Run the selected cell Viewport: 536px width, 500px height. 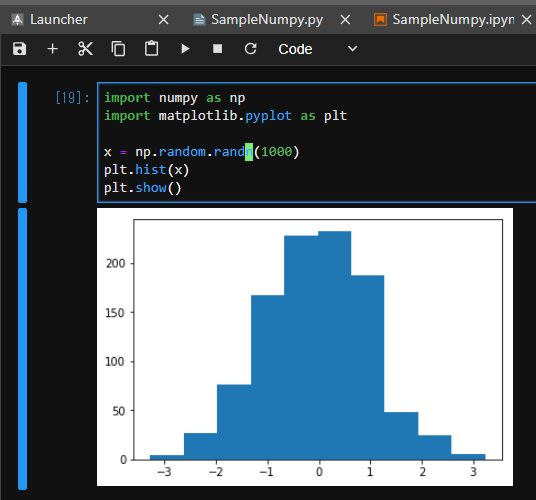pos(185,49)
